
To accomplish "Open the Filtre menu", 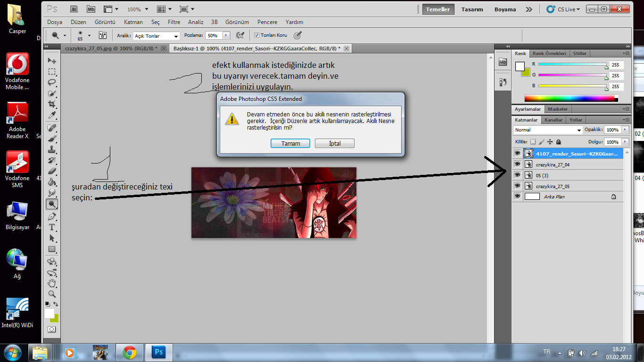I will (174, 22).
